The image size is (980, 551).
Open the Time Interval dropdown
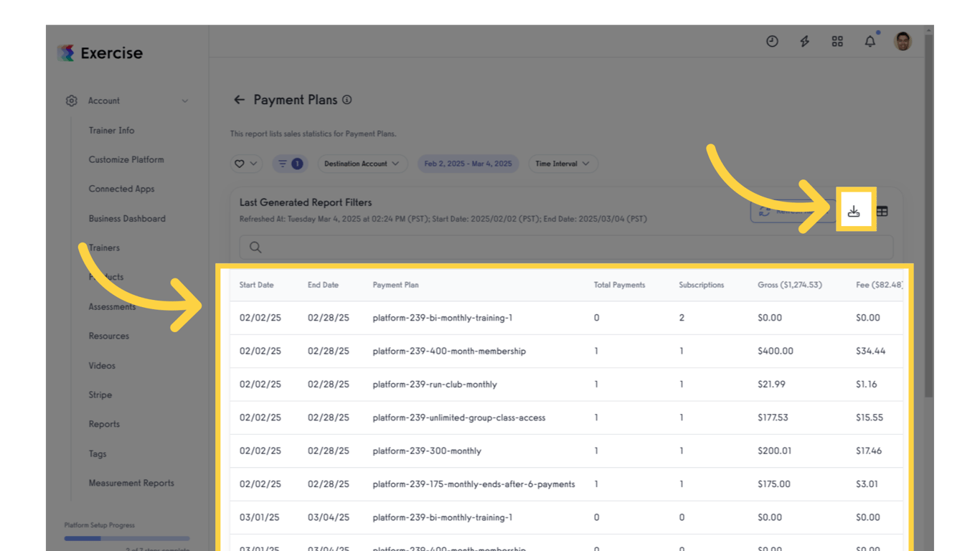tap(562, 164)
